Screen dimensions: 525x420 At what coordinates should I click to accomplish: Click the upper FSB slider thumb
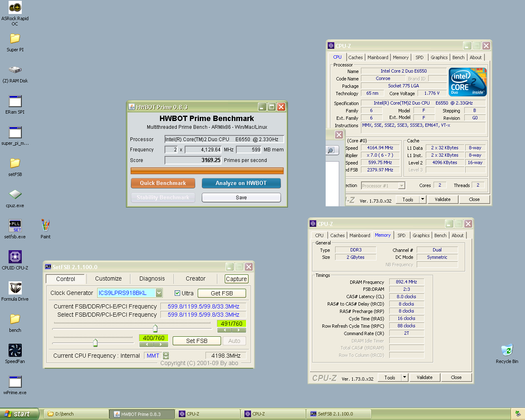pyautogui.click(x=155, y=329)
